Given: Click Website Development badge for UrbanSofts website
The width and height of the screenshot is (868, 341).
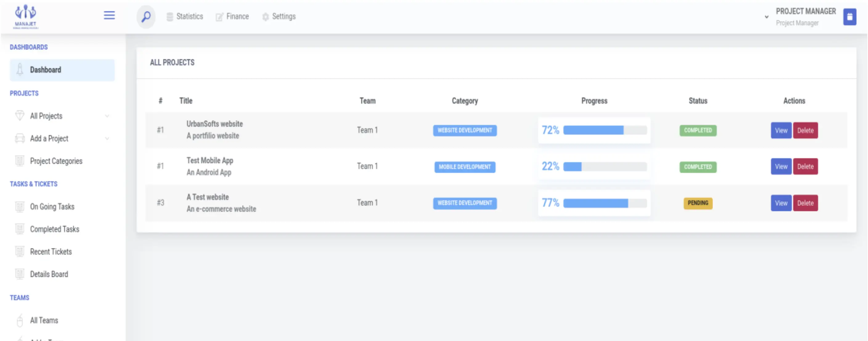Looking at the screenshot, I should coord(465,130).
